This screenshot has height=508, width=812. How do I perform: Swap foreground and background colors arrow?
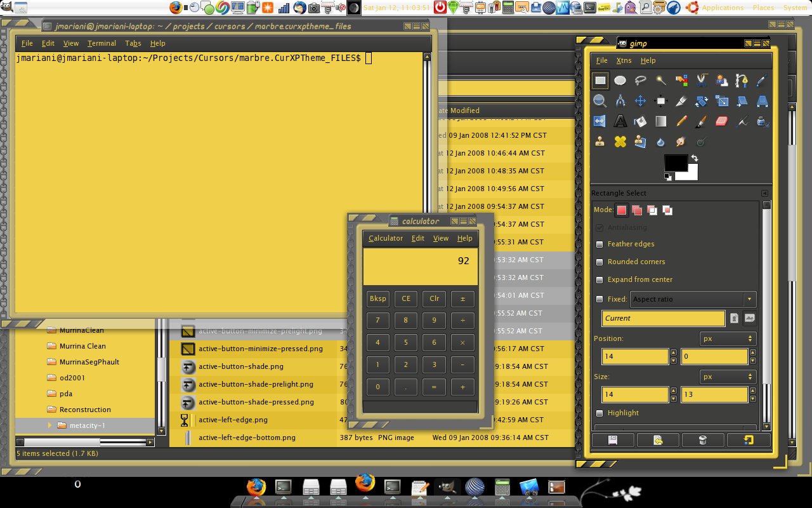[x=695, y=158]
